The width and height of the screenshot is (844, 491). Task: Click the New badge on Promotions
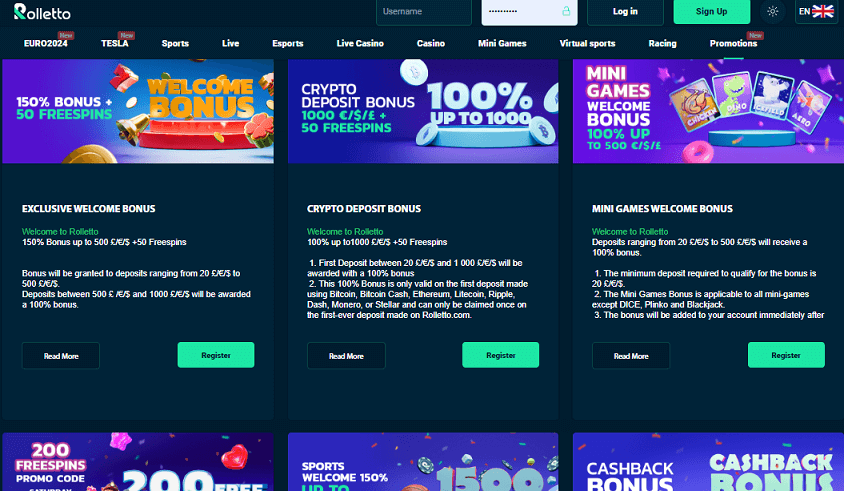[x=755, y=36]
